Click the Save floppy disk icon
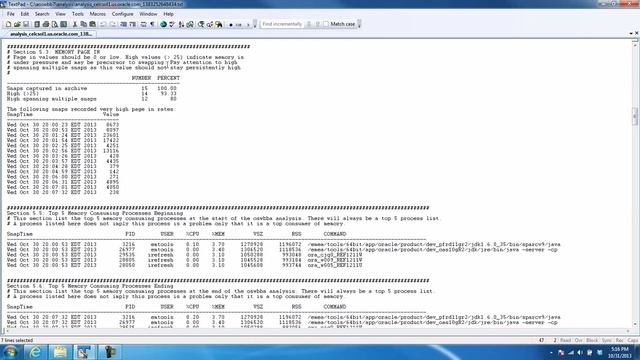The image size is (640, 360). click(26, 24)
